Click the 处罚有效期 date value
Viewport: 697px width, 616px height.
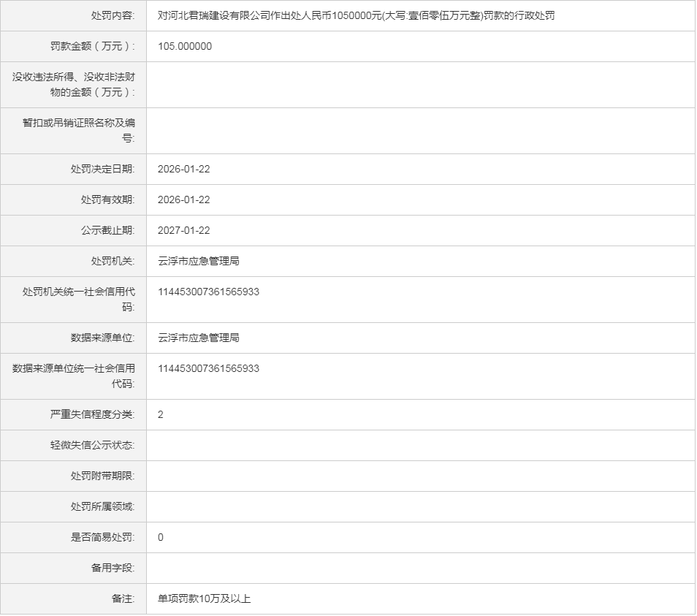184,199
